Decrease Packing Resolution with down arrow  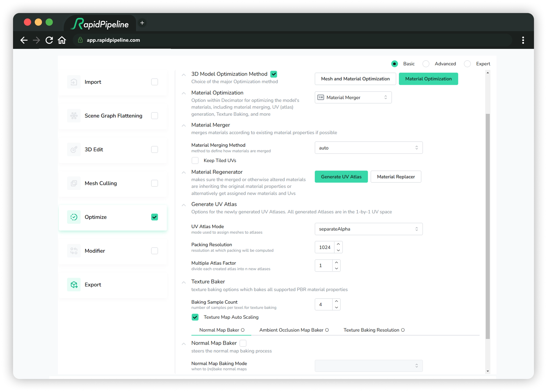click(338, 250)
